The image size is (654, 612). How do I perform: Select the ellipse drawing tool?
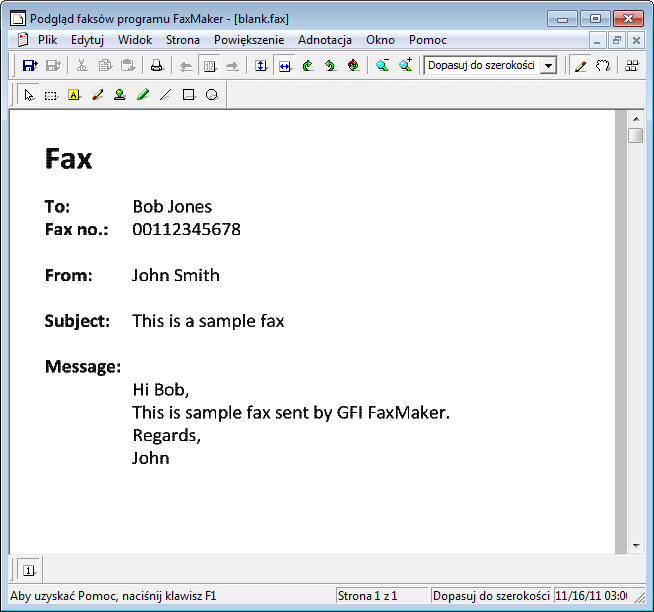[x=212, y=95]
